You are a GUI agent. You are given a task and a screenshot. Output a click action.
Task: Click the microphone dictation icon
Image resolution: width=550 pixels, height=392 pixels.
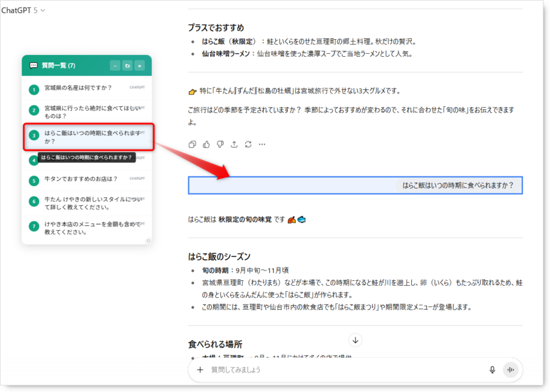point(492,369)
